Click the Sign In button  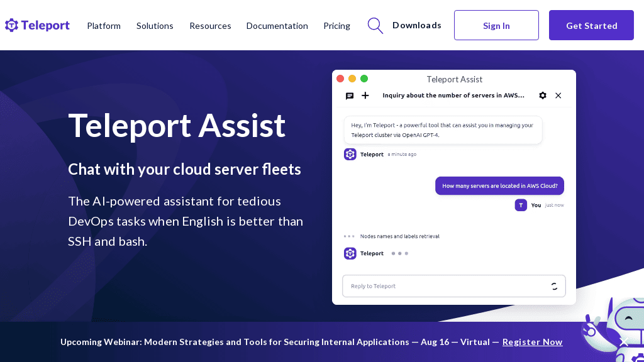(x=496, y=25)
